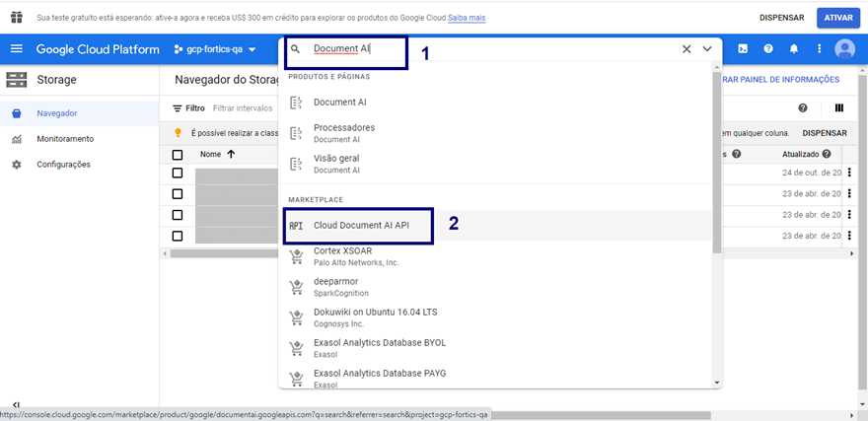Click the Atualizado column help icon
Viewport: 868px width, 421px height.
tap(827, 155)
